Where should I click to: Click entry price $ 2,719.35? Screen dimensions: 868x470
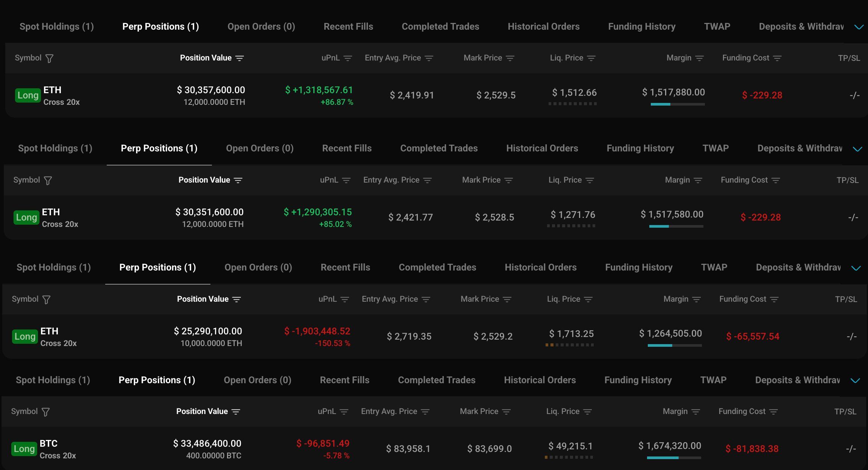(409, 336)
